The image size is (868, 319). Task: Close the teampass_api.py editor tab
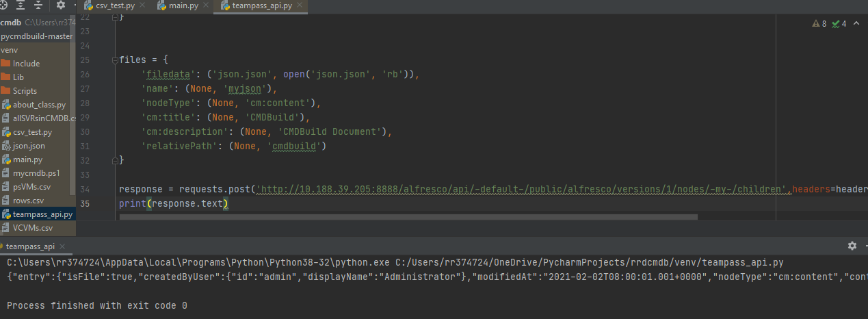(300, 6)
